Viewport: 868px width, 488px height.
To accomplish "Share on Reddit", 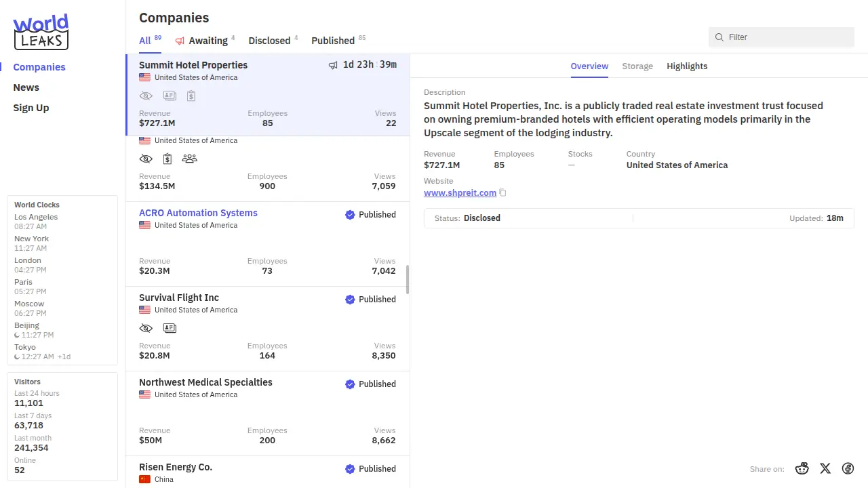I will pos(802,468).
